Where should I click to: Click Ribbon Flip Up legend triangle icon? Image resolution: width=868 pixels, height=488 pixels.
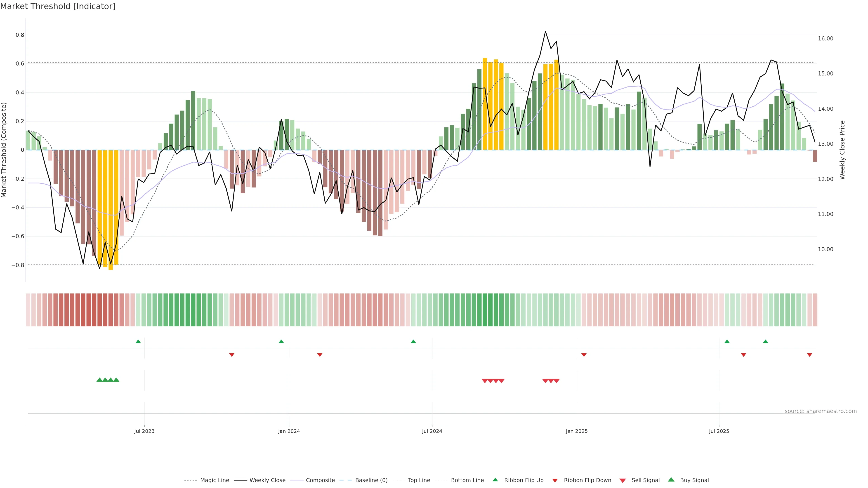point(495,480)
